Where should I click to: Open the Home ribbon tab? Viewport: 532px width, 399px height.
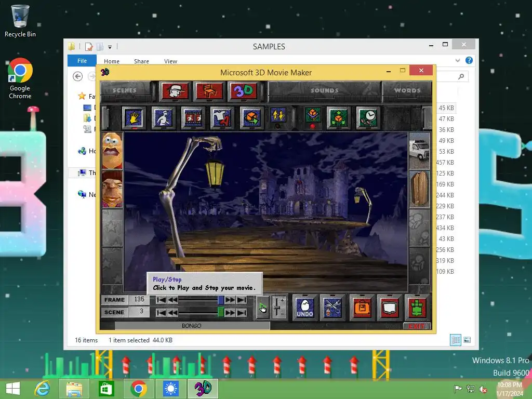pos(112,61)
